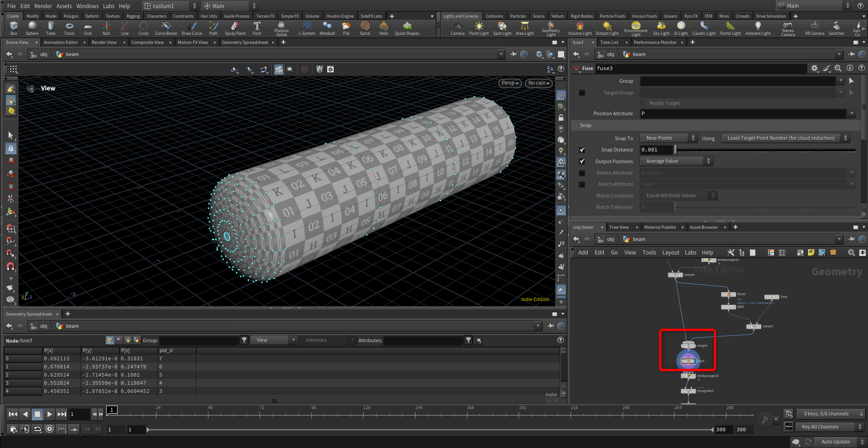This screenshot has width=868, height=448.
Task: Create a Torus from the shelf
Action: point(69,28)
